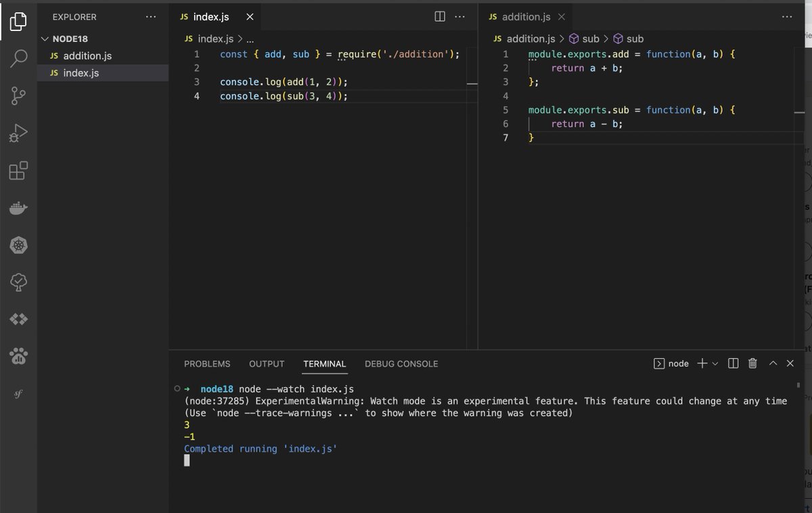Click 'return a + b;' in addition.js
This screenshot has width=812, height=513.
pyautogui.click(x=587, y=68)
